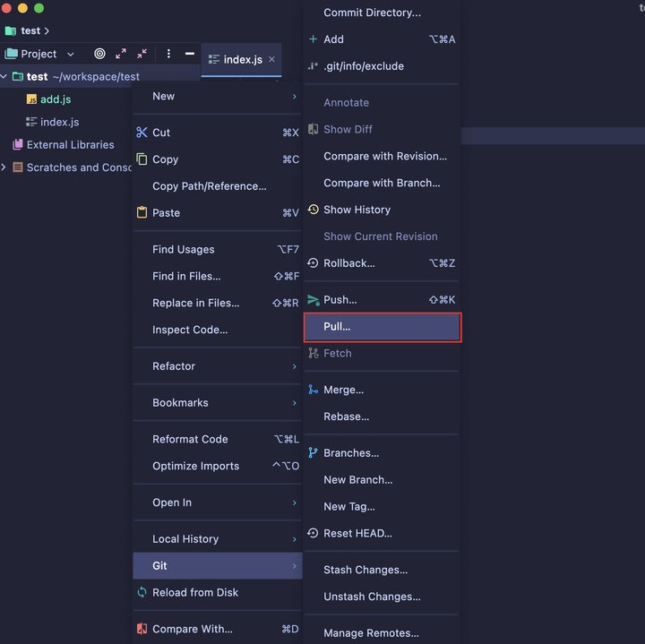Select .git/info/exclude entry
This screenshot has height=644, width=645.
(382, 65)
